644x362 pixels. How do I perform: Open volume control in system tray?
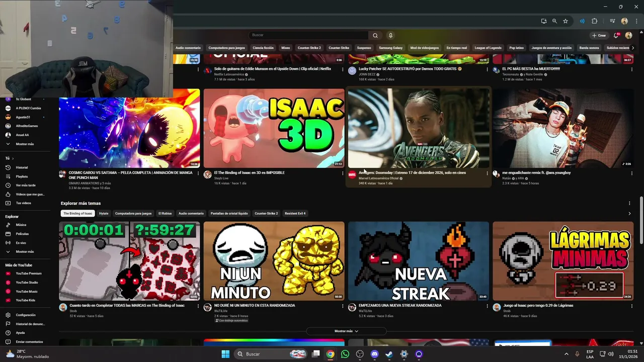click(x=610, y=354)
